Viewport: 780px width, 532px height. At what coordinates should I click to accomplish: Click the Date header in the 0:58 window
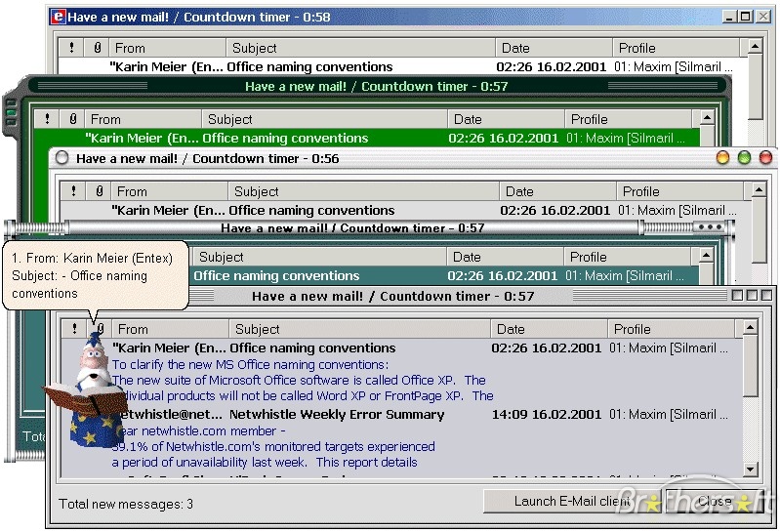tap(554, 48)
